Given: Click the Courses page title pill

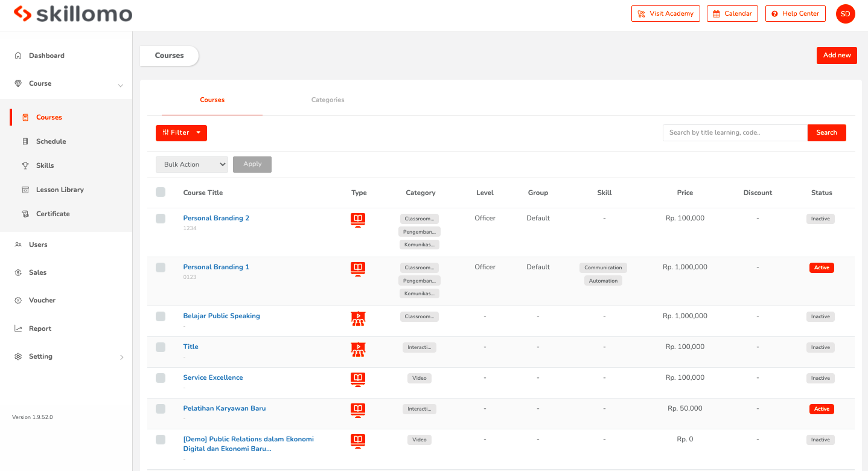Looking at the screenshot, I should click(169, 56).
